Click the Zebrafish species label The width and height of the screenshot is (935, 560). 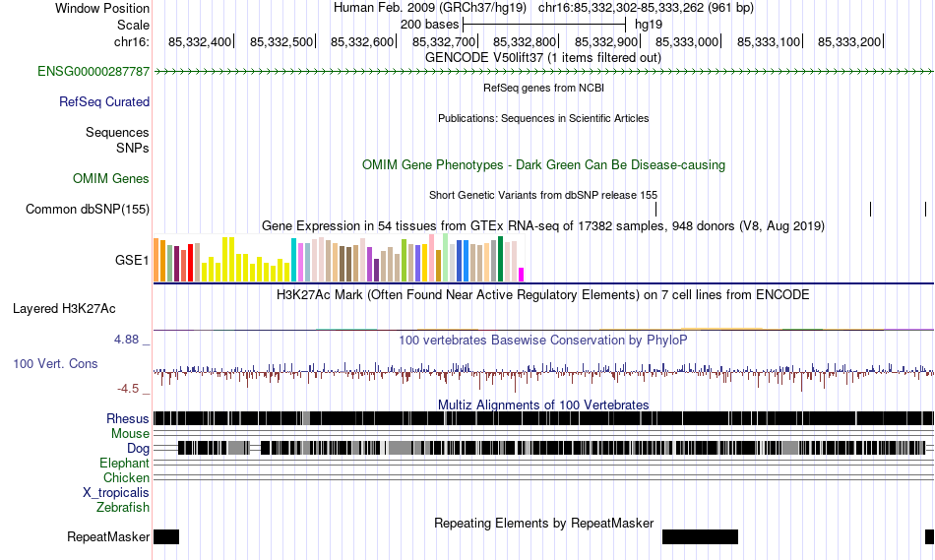pos(123,508)
